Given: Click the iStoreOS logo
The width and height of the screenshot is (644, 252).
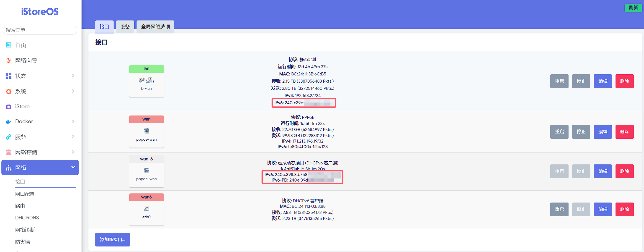Looking at the screenshot, I should (x=40, y=12).
